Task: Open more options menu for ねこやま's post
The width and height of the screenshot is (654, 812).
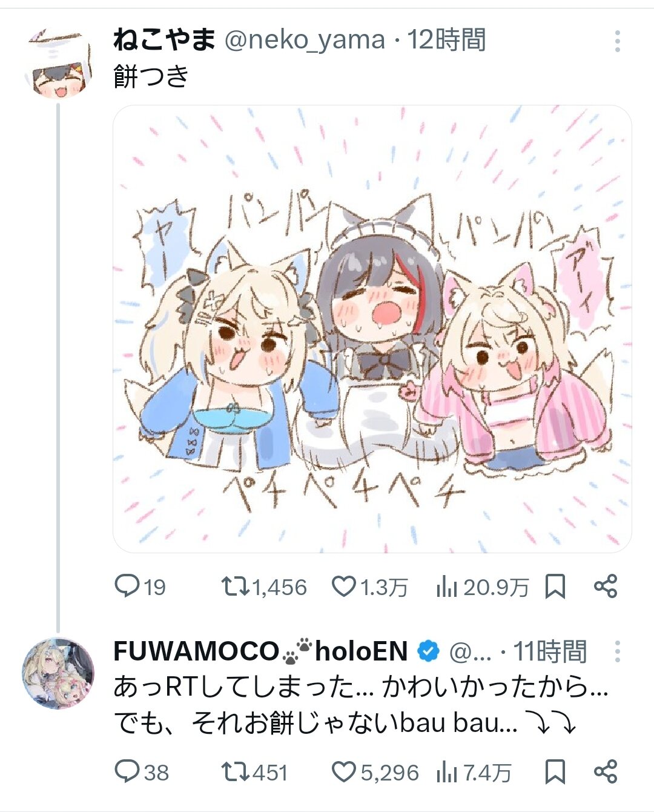Action: click(617, 41)
